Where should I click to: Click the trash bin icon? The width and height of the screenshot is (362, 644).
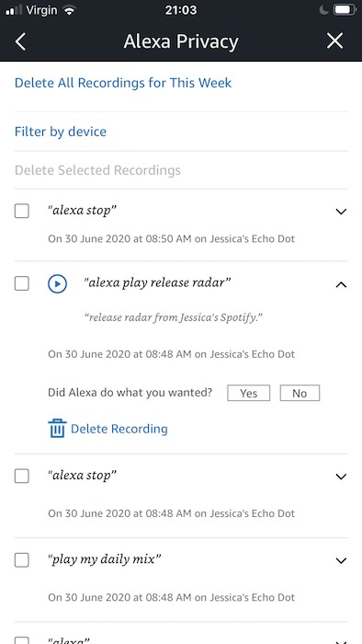pyautogui.click(x=57, y=429)
